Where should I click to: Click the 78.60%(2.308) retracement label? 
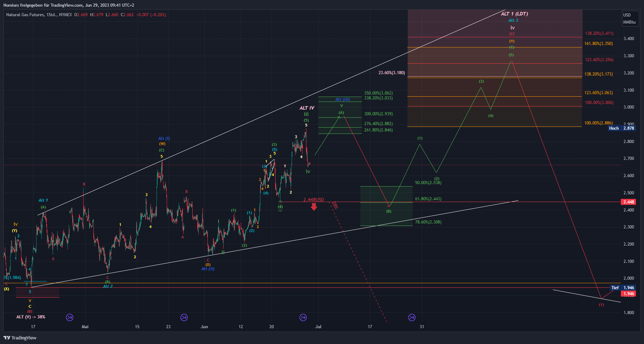[x=428, y=222]
